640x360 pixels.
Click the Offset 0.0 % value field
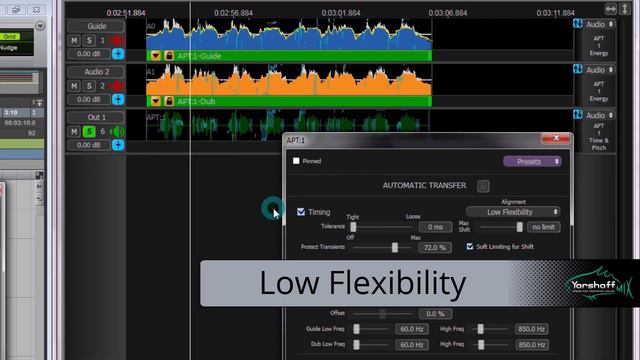click(436, 314)
